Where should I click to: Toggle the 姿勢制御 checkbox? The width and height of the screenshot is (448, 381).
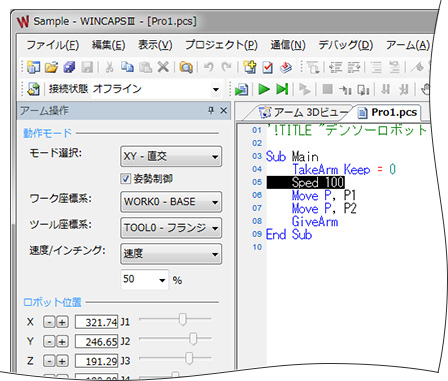126,179
